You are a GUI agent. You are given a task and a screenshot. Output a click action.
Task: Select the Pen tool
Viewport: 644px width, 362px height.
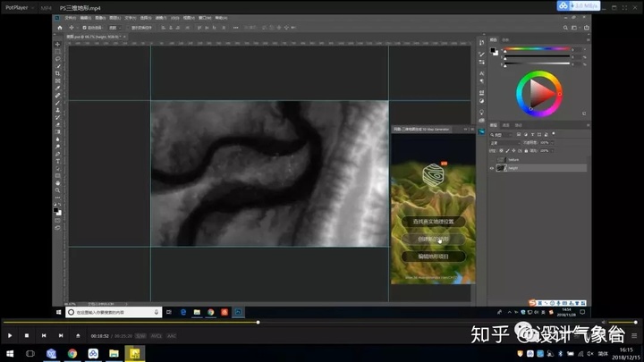[57, 154]
